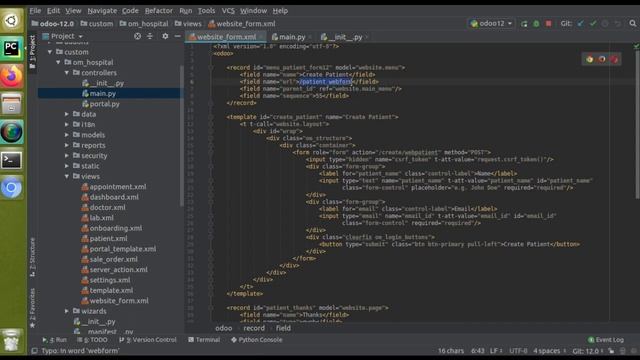Open preview in Chrome browser icon
Image resolution: width=640 pixels, height=360 pixels.
point(590,59)
